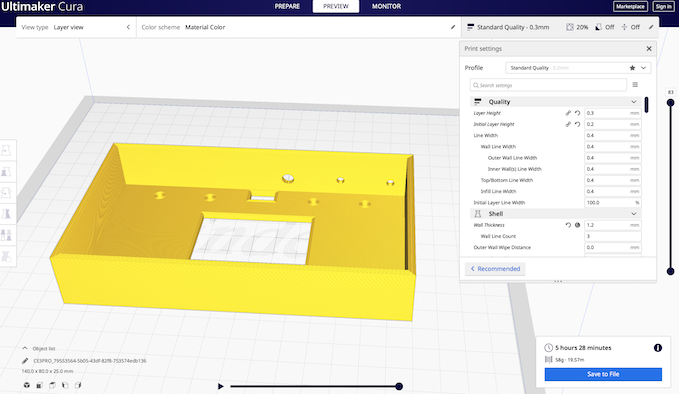Click the Save to File button

(603, 374)
